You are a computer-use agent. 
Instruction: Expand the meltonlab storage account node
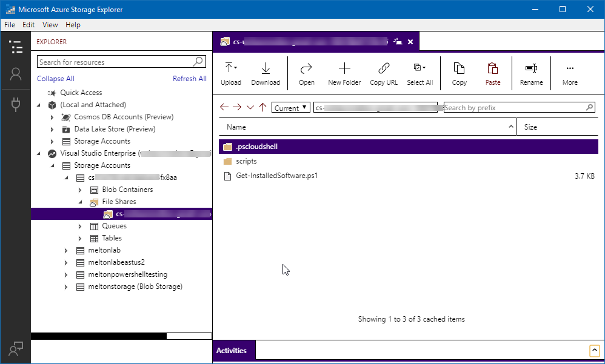coord(67,250)
